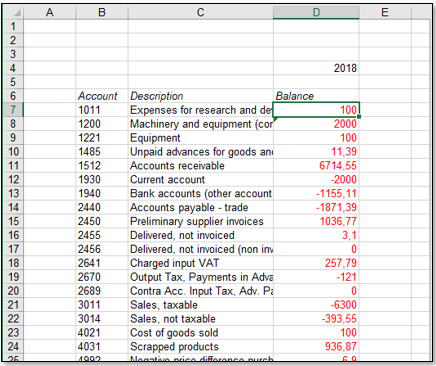Click 'Accounts payable - trade' cell
The width and height of the screenshot is (436, 366).
pyautogui.click(x=200, y=207)
